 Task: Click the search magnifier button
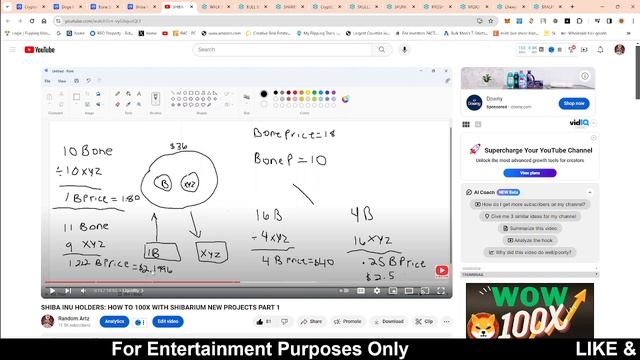382,50
